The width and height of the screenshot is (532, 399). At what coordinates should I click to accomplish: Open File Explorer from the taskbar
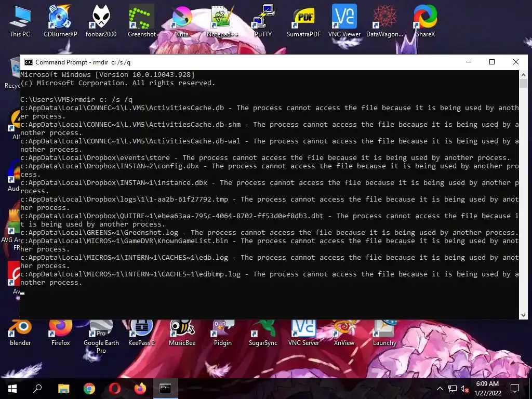[63, 389]
